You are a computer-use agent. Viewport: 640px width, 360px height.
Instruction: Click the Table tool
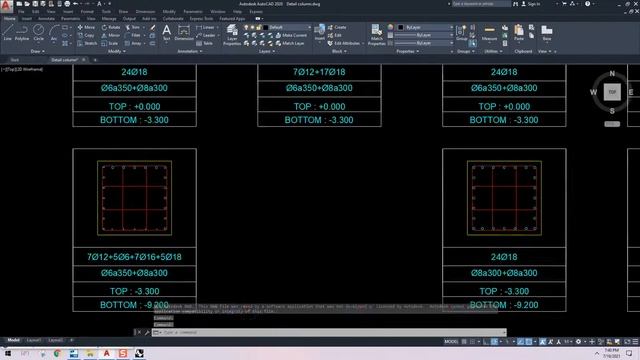click(x=204, y=43)
